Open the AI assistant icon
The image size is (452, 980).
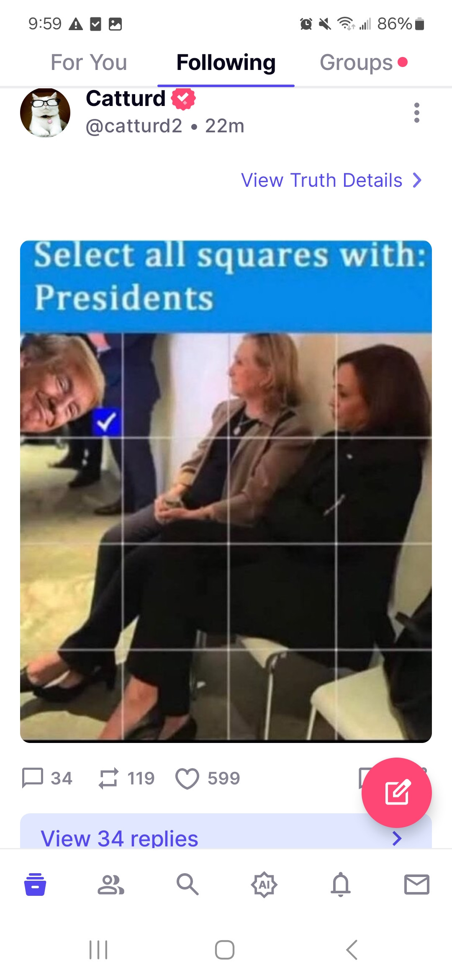click(264, 885)
